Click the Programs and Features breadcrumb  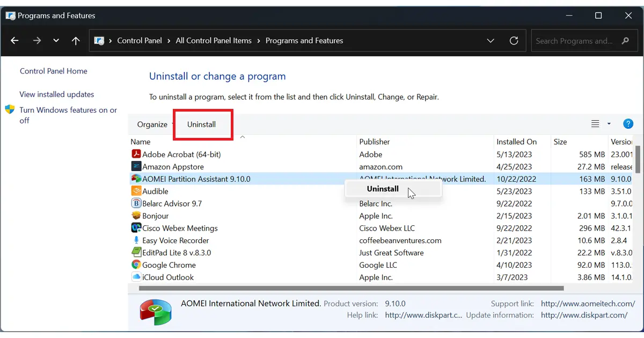pyautogui.click(x=304, y=41)
